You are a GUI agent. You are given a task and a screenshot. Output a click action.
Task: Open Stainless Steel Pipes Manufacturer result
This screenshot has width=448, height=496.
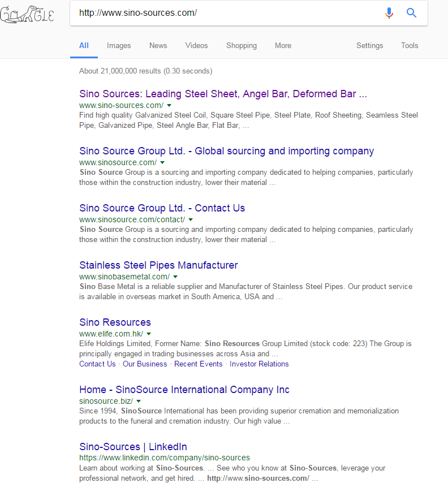pyautogui.click(x=158, y=265)
